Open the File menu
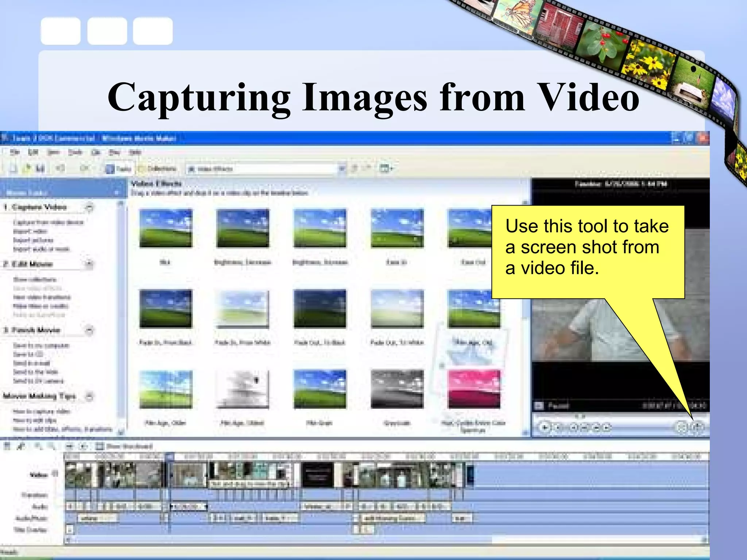Viewport: 747px width, 560px height. (x=15, y=152)
